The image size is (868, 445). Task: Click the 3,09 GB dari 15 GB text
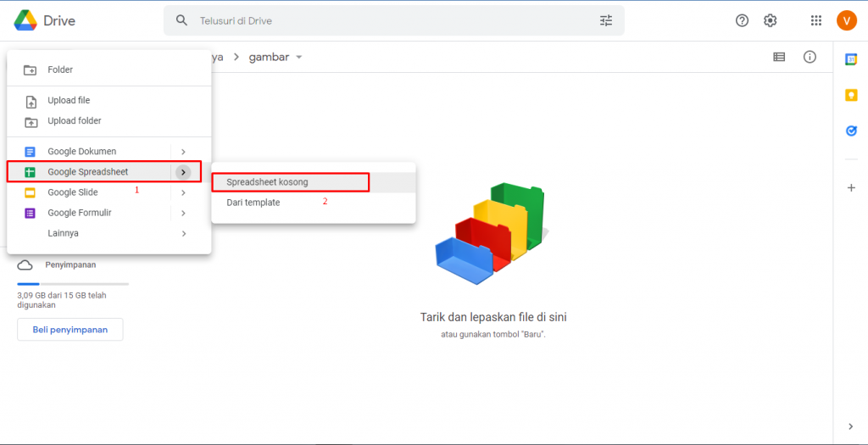62,300
